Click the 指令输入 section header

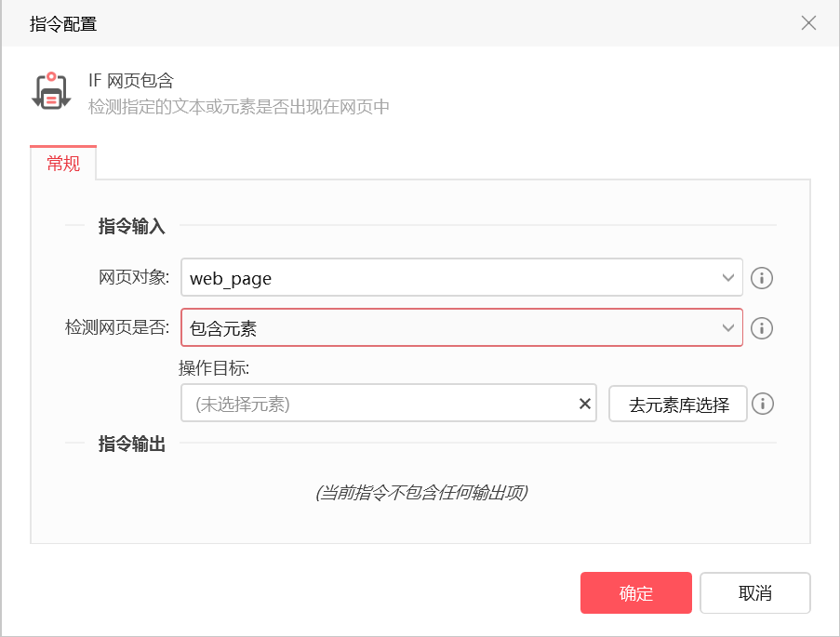tap(132, 226)
